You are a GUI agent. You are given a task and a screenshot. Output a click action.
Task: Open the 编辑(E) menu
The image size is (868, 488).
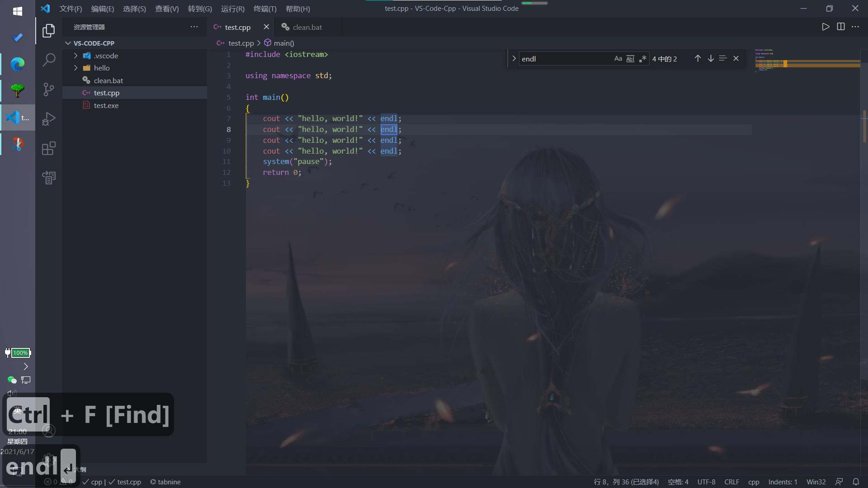click(x=103, y=9)
